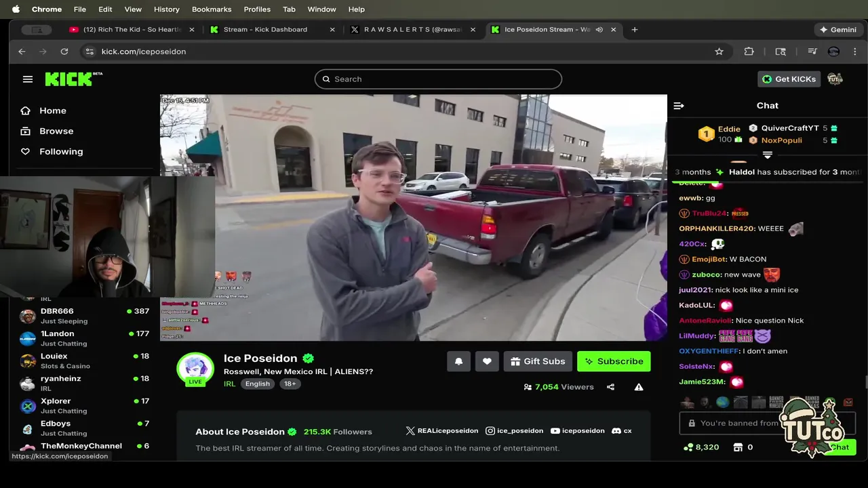Click the green Subscribe button
The height and width of the screenshot is (488, 868).
coord(614,361)
